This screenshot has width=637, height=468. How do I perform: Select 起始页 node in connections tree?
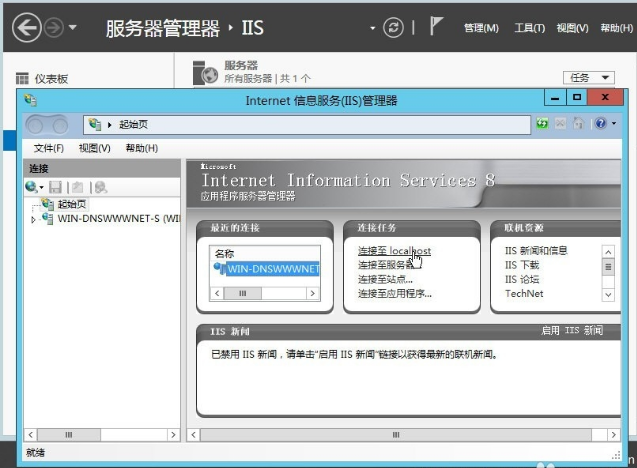coord(72,204)
